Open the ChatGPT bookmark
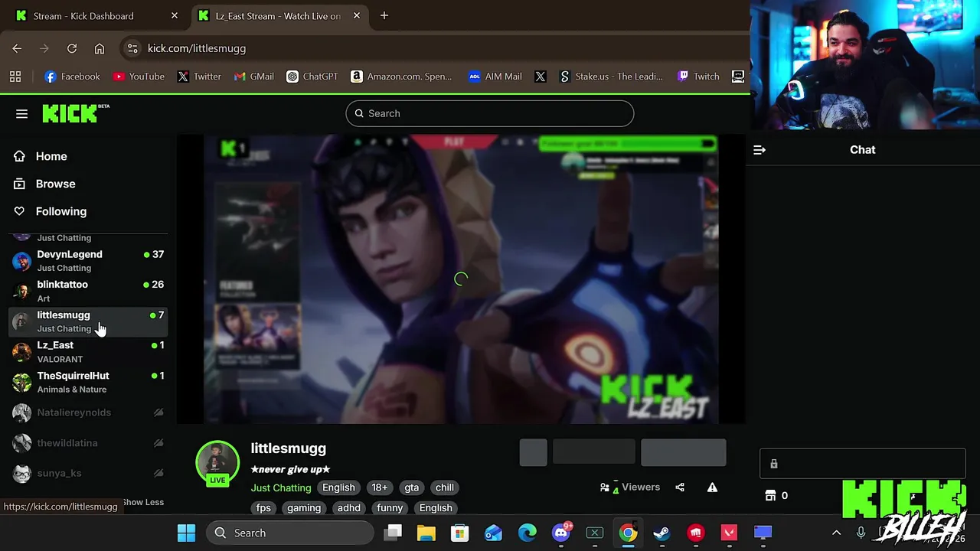 point(312,77)
